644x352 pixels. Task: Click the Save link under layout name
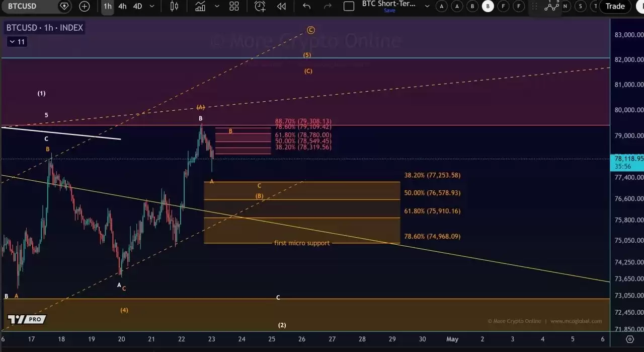[x=389, y=11]
